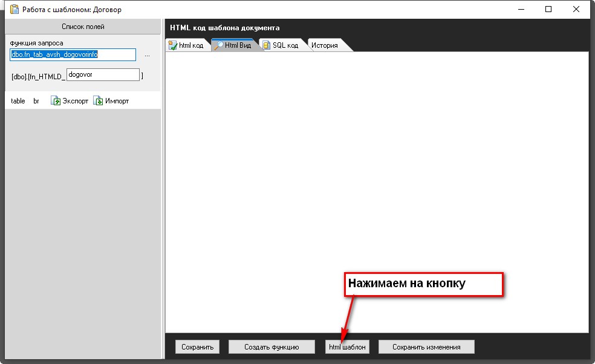Click the Импорт icon button
The width and height of the screenshot is (595, 364).
[x=111, y=101]
